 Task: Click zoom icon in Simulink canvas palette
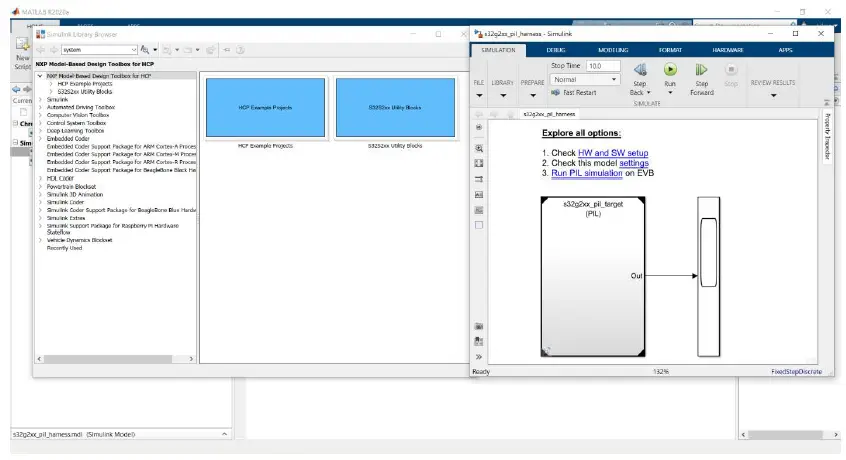pyautogui.click(x=479, y=148)
